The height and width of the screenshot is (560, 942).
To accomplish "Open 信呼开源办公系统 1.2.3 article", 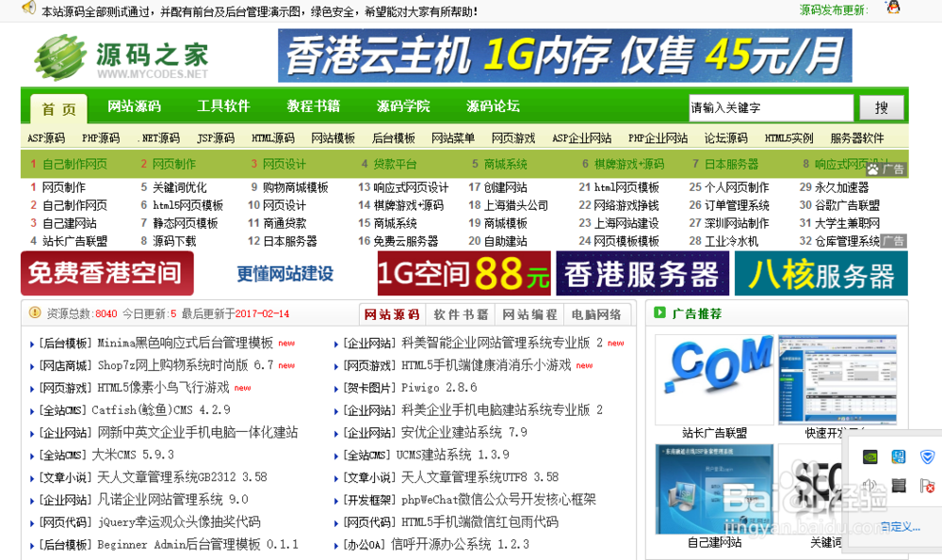I will (460, 544).
